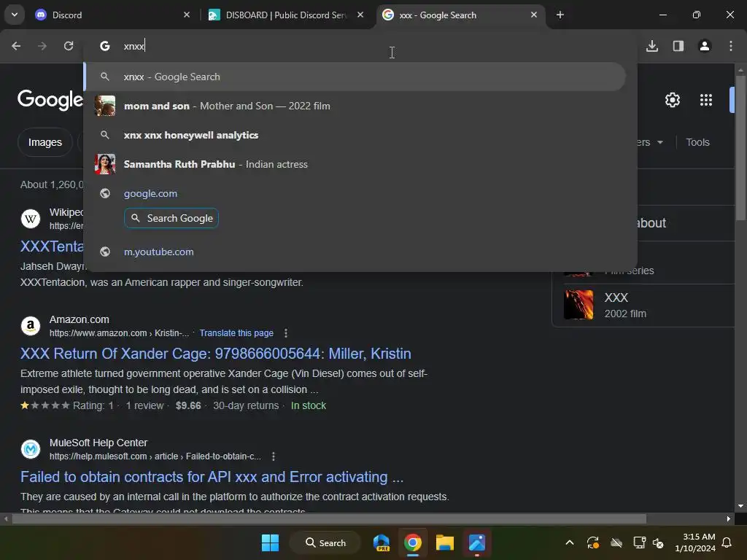Viewport: 747px width, 560px height.
Task: Click the Google logo on the page
Action: click(50, 100)
